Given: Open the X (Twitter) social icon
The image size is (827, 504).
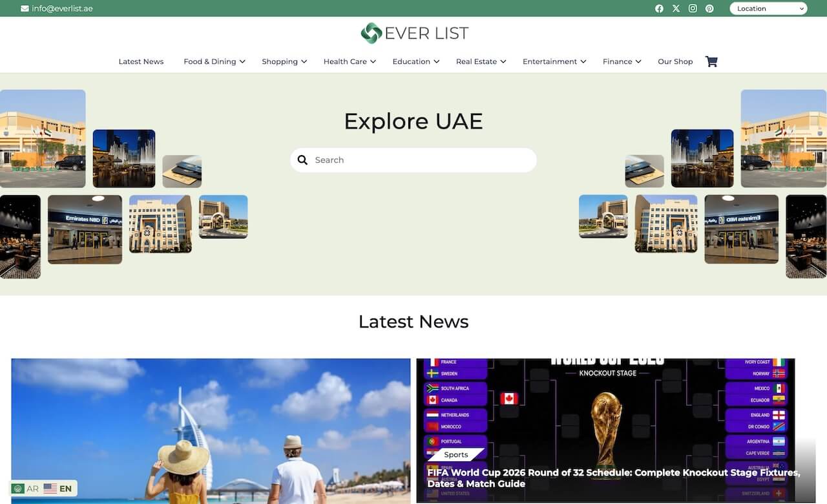Looking at the screenshot, I should [676, 8].
